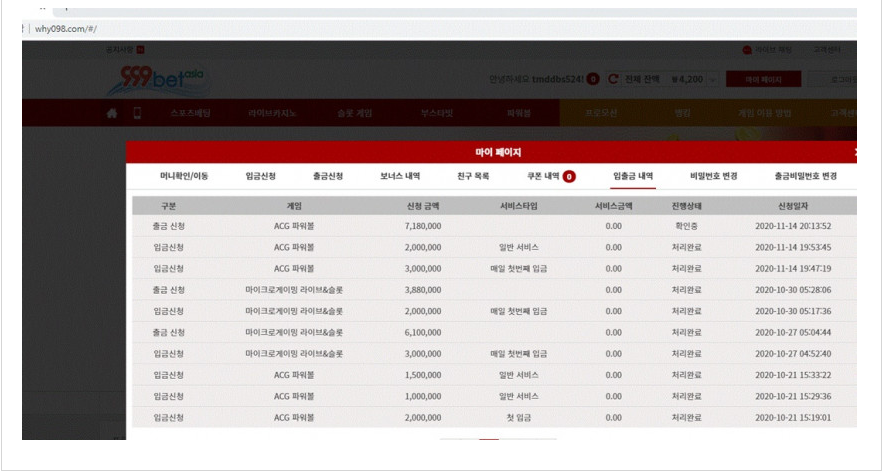Switch to the 출금신청 tab
This screenshot has width=883, height=472.
point(328,176)
